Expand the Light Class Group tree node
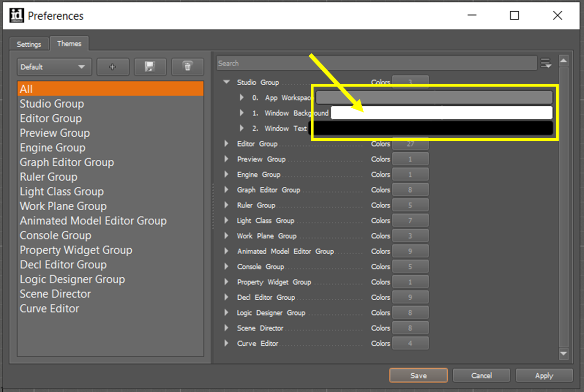 (226, 221)
